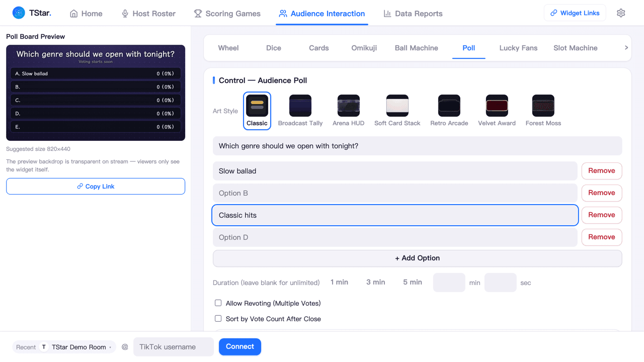The height and width of the screenshot is (362, 644).
Task: Switch to the Slot Machine tab
Action: 576,48
